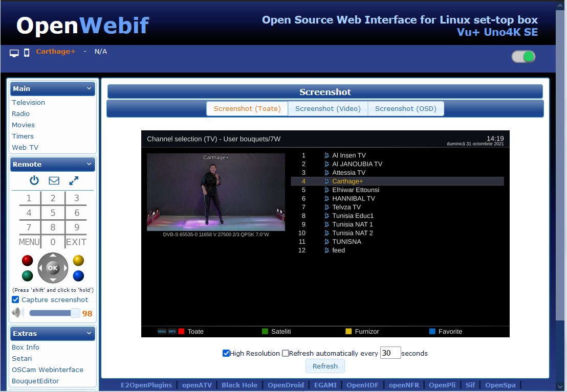Toggle the green switch in header
Screen dimensions: 567x392
click(523, 57)
